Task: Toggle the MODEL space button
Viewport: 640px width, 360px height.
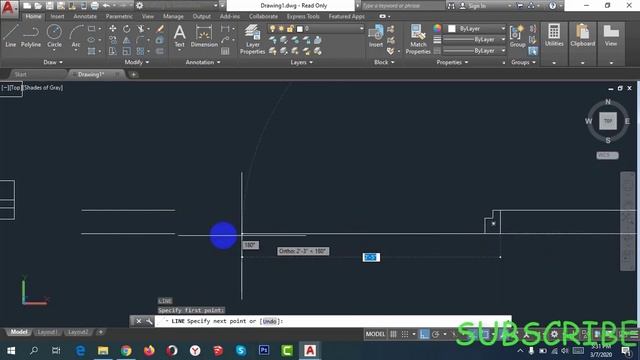Action: (375, 334)
